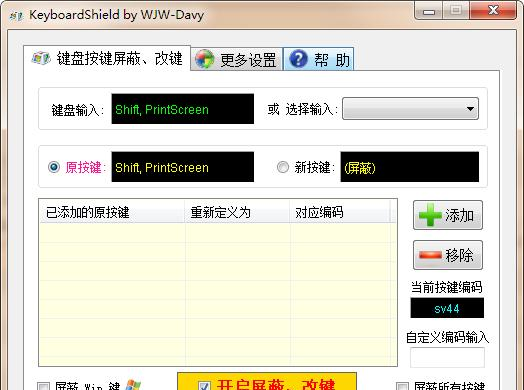Click the Windows logo icon beside 屏蔽 Win 键
The height and width of the screenshot is (390, 524).
(133, 385)
